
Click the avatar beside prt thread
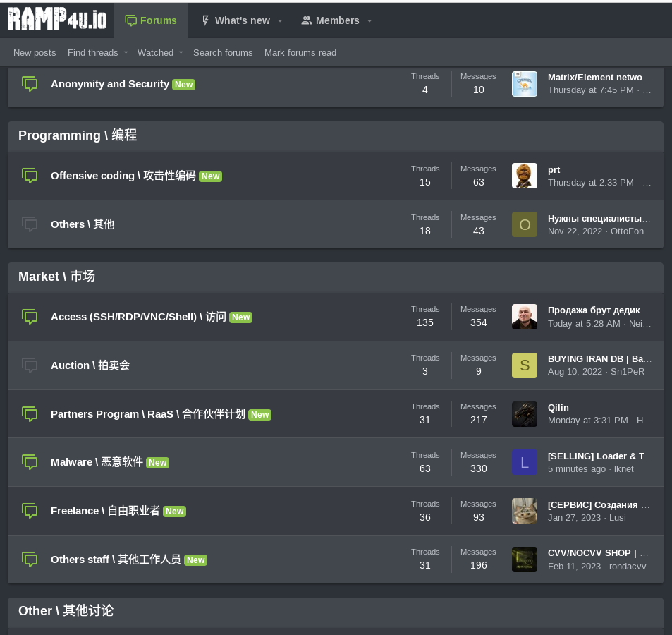pyautogui.click(x=525, y=176)
